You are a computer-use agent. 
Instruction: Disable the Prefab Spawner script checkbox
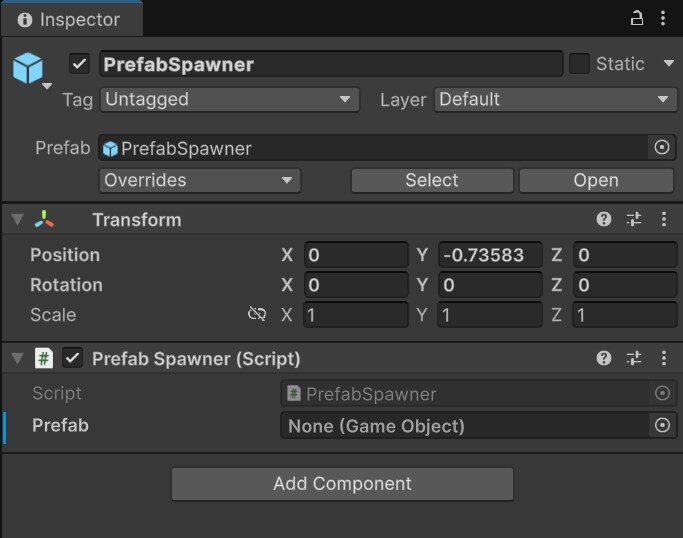72,358
